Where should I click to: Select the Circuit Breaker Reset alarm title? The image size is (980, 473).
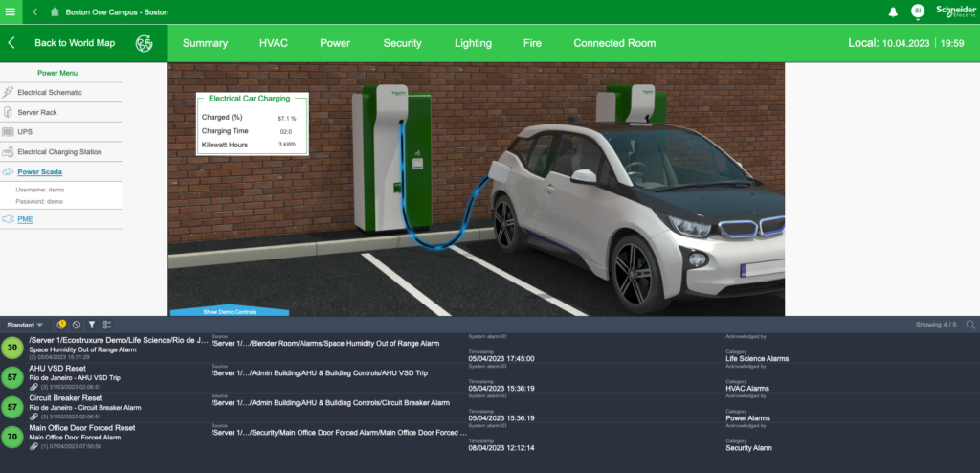point(66,398)
